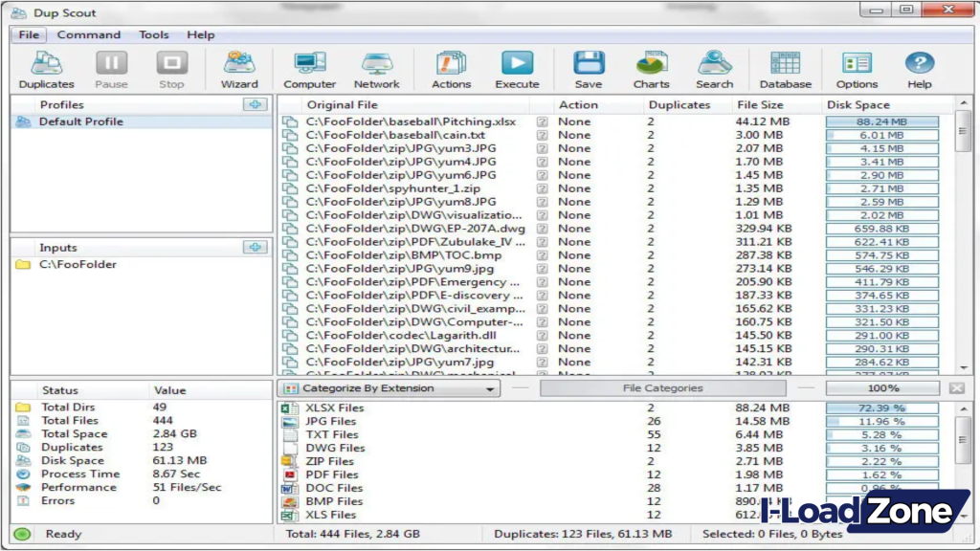The image size is (980, 551).
Task: Click the XLSX Files category icon
Action: point(289,408)
